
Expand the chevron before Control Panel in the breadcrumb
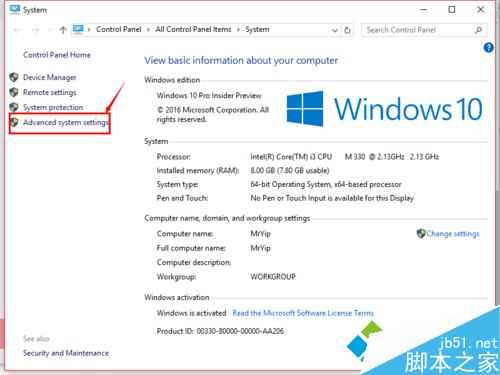click(x=89, y=30)
